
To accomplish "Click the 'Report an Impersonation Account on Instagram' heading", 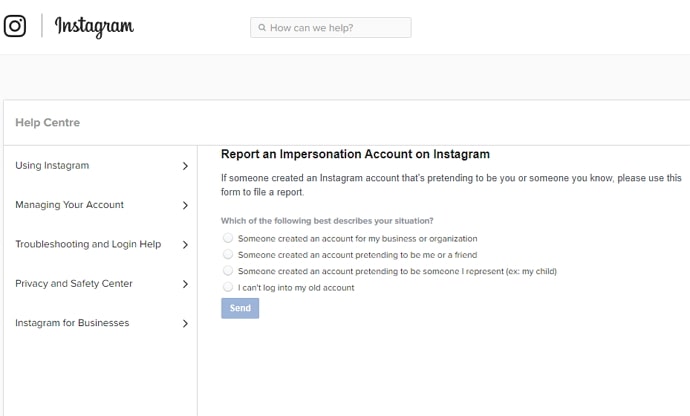I will click(355, 154).
